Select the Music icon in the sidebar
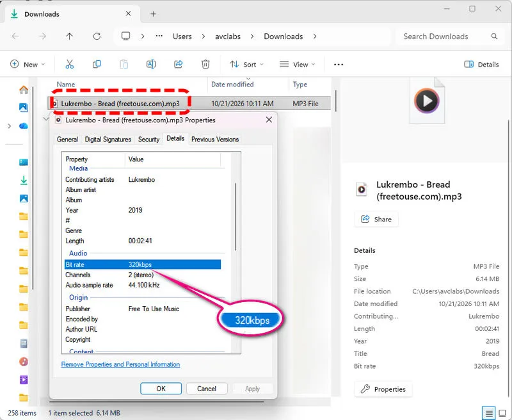Screen dimensions: 512x420 24,362
